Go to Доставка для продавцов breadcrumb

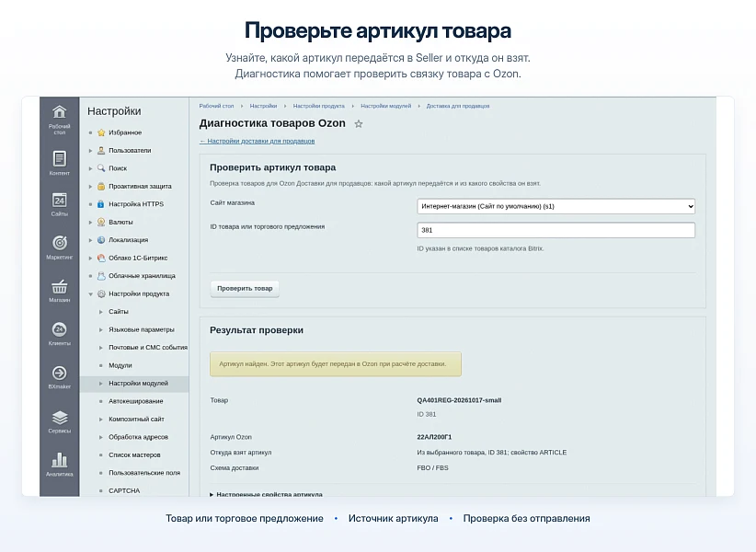point(458,106)
